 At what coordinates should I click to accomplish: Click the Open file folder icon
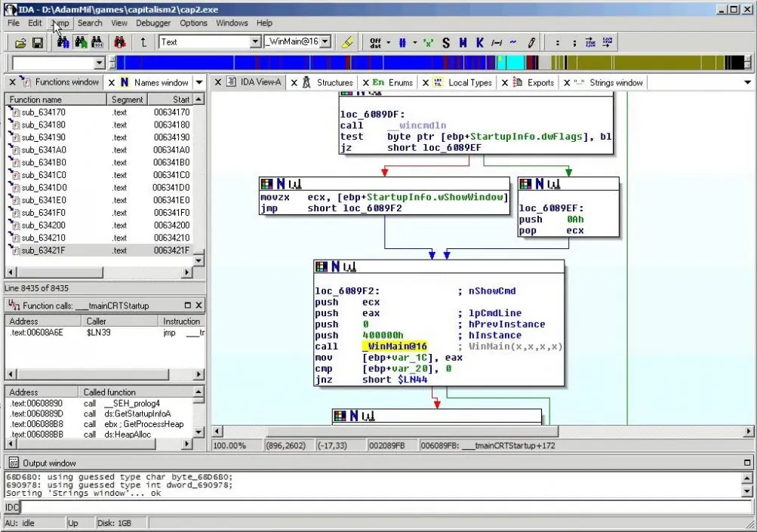[20, 43]
